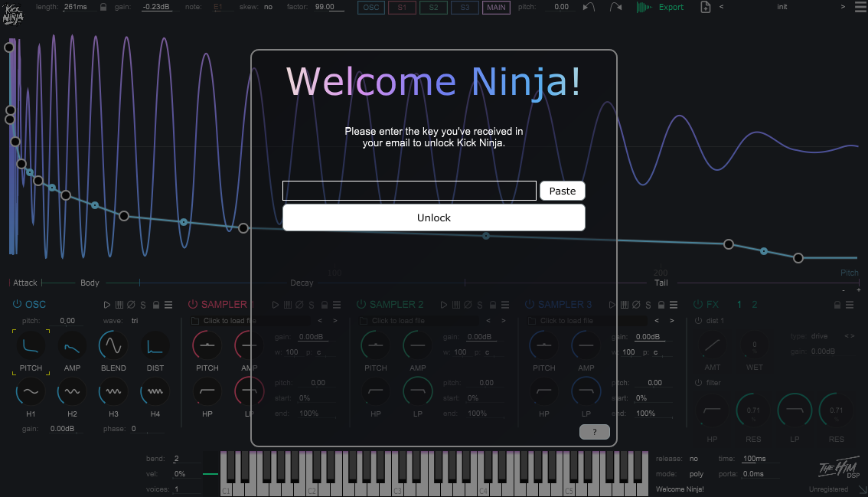Click the OSC play preview icon
868x497 pixels.
pos(107,305)
